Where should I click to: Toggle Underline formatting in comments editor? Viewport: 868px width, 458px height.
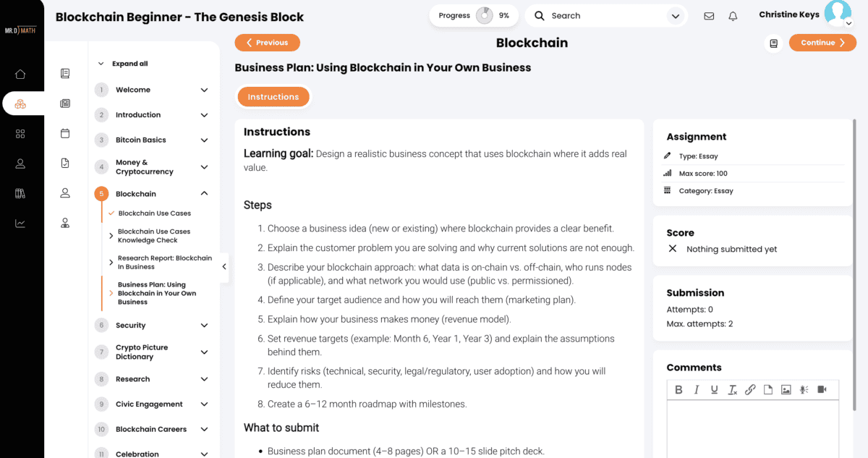[715, 389]
